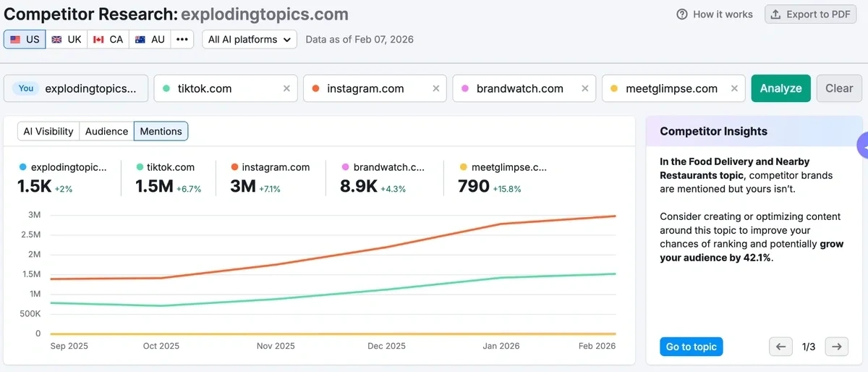Go to previous insight with left arrow

780,347
